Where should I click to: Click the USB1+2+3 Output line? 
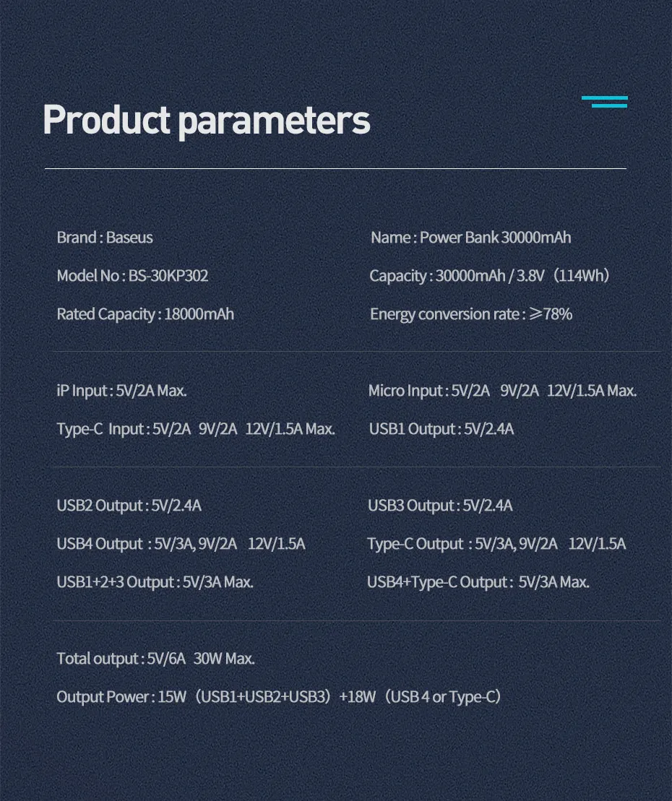pos(155,582)
